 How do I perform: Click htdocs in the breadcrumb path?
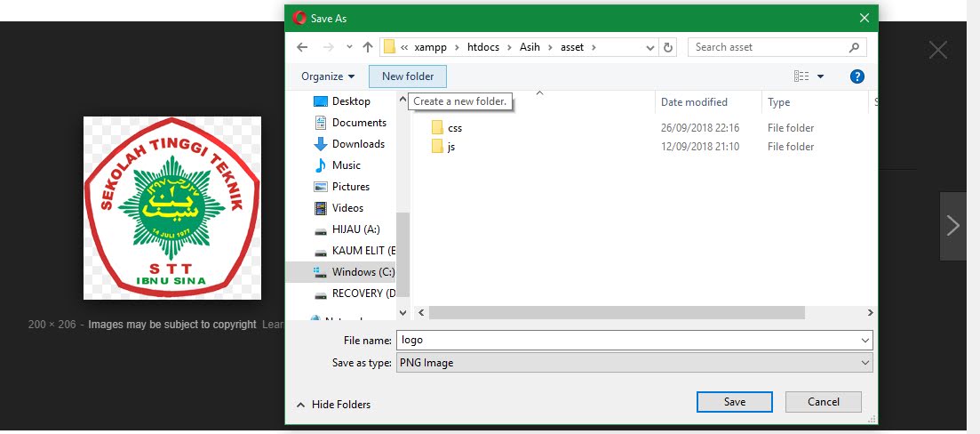pos(483,47)
